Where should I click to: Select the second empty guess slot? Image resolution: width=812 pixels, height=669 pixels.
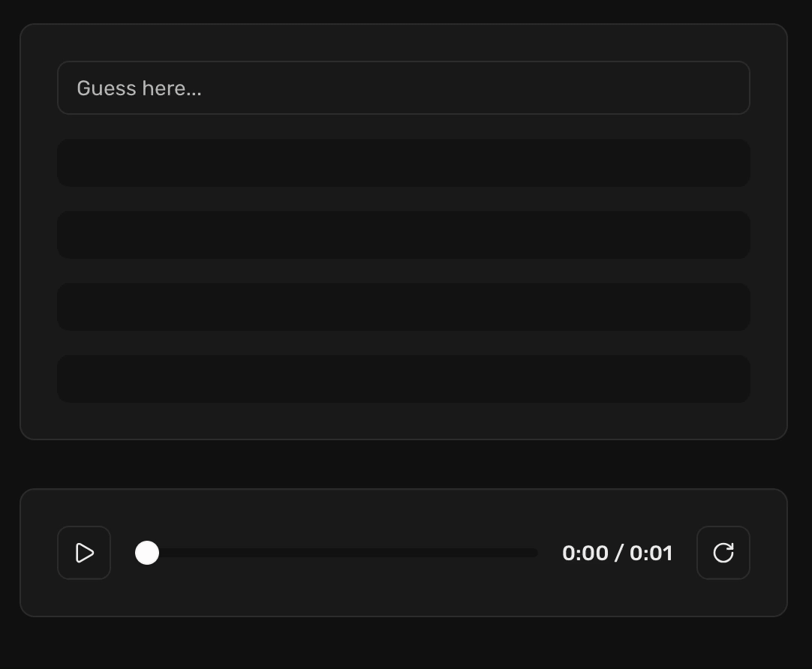tap(403, 235)
